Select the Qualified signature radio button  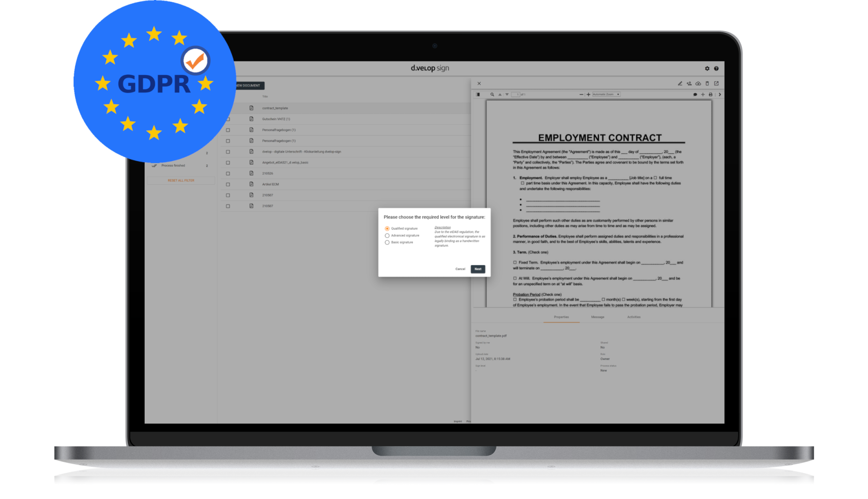[387, 229]
